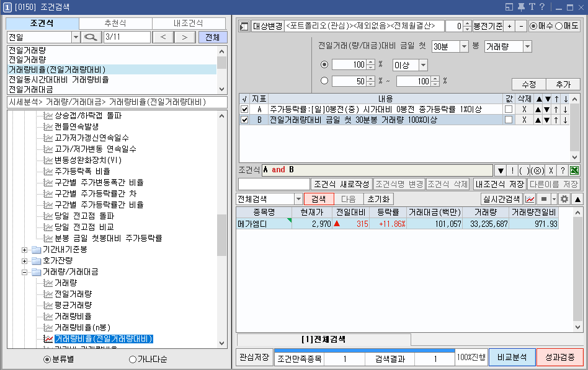Viewport: 588px width, 370px height.
Task: Click the (⊗) remove-parentheses button
Action: (537, 171)
